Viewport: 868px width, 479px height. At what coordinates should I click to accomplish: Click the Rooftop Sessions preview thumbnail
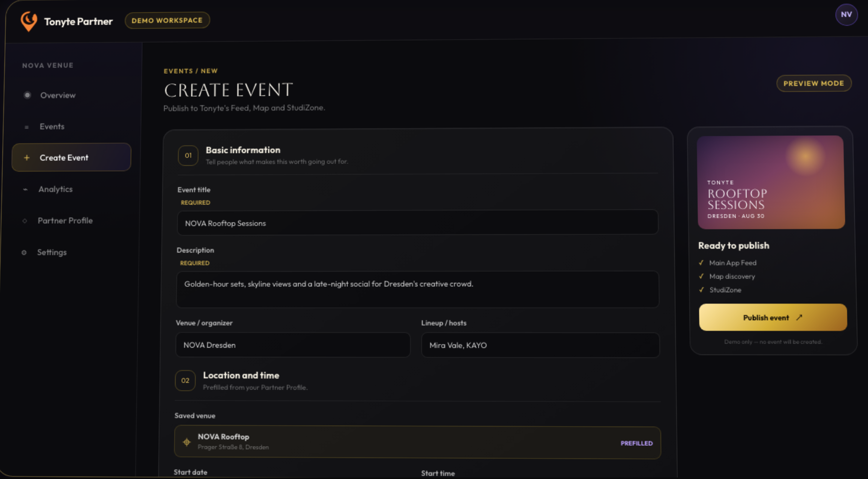[x=771, y=182]
